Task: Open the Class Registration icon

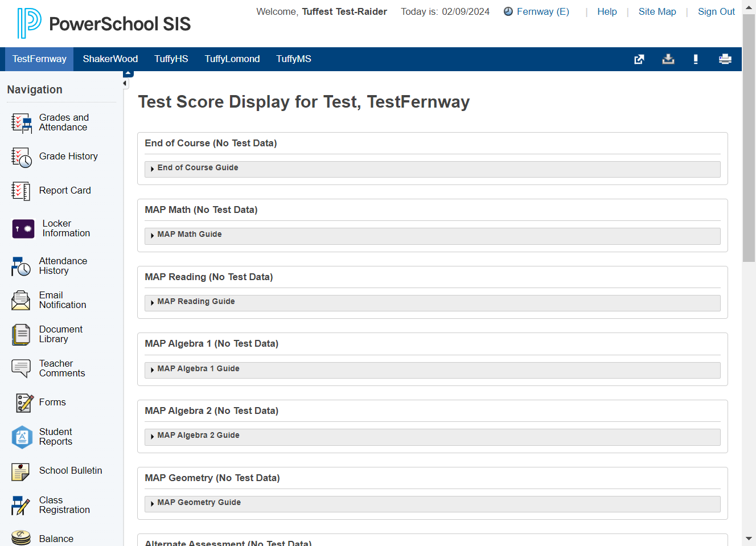Action: [x=20, y=506]
